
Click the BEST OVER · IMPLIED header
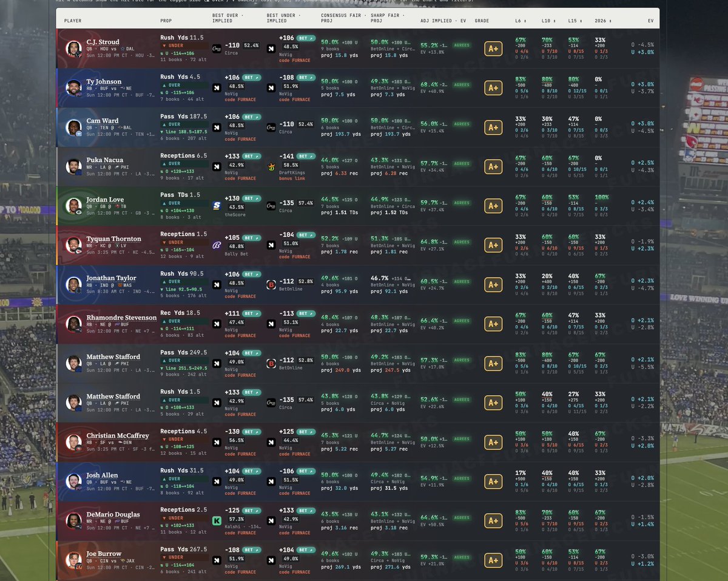[x=227, y=17]
